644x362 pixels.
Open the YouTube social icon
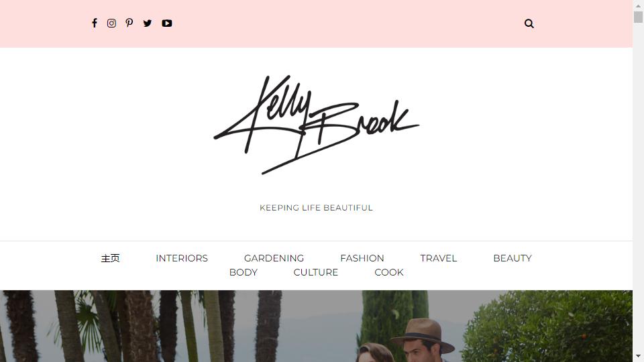[x=167, y=23]
